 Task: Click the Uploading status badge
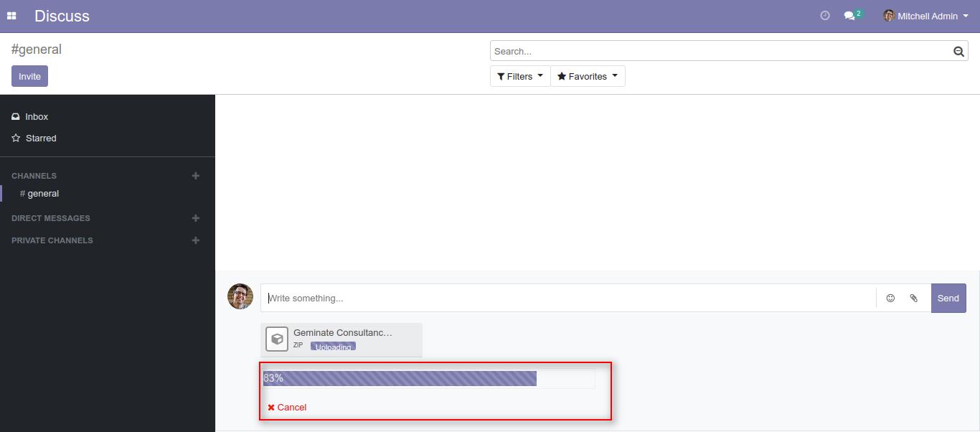333,346
